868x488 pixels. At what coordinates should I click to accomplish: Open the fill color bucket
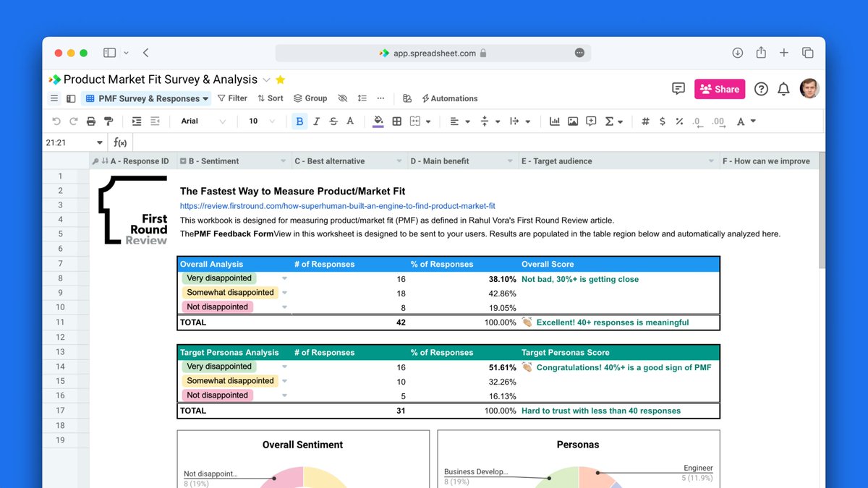(378, 121)
